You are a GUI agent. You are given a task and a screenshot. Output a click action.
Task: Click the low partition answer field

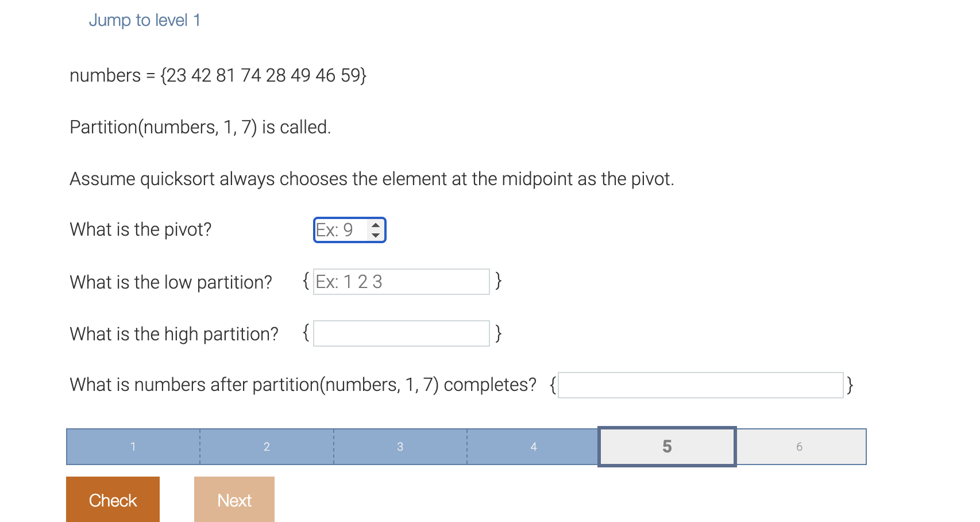pyautogui.click(x=401, y=282)
